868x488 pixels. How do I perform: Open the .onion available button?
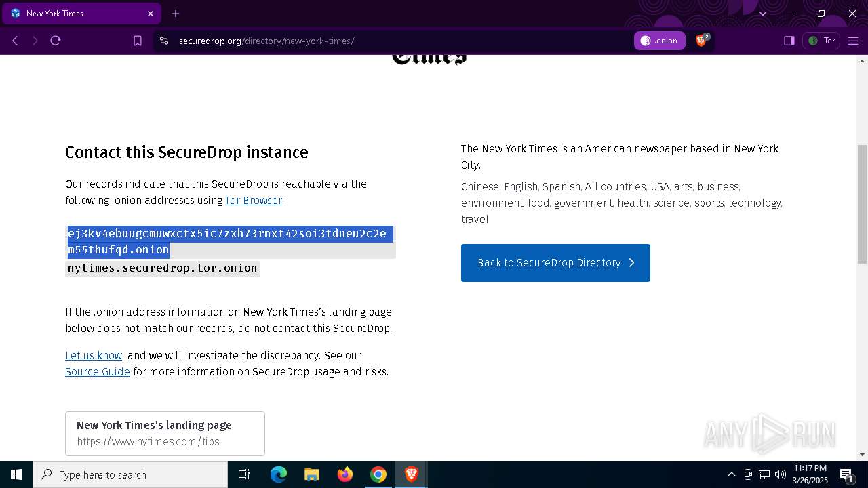[x=660, y=41]
